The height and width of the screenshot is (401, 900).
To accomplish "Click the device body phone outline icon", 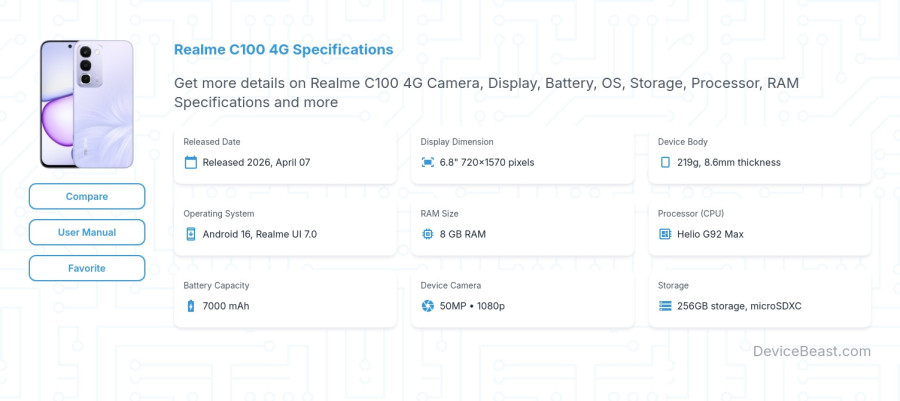I will pos(665,162).
